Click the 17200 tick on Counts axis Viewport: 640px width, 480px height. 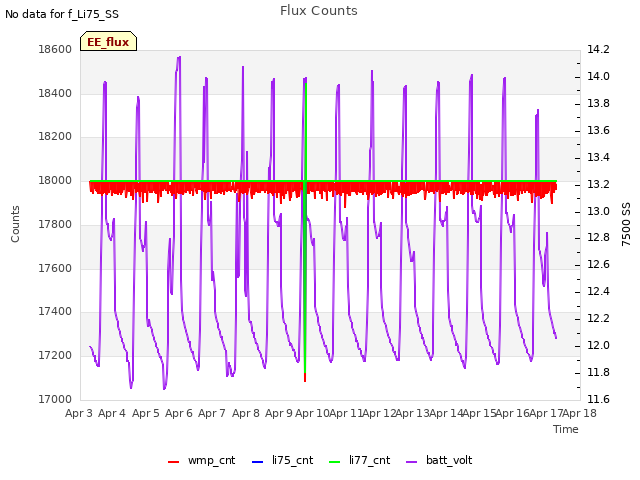55,355
